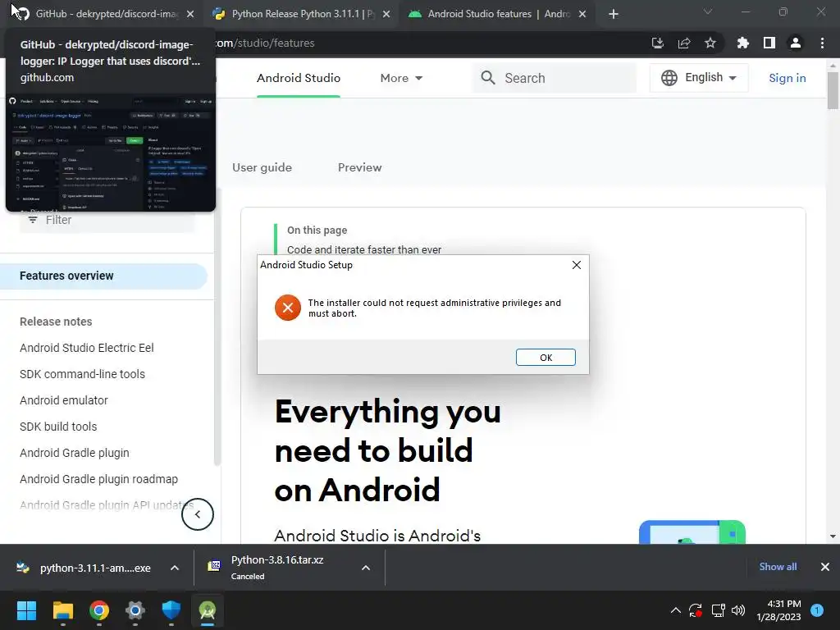Select the Android Studio nav tab

coord(299,78)
